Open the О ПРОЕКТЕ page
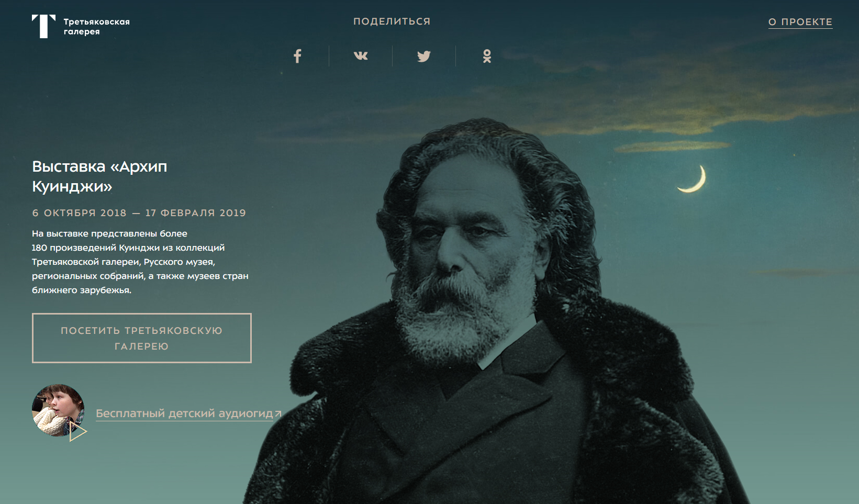This screenshot has width=859, height=504. (x=800, y=22)
